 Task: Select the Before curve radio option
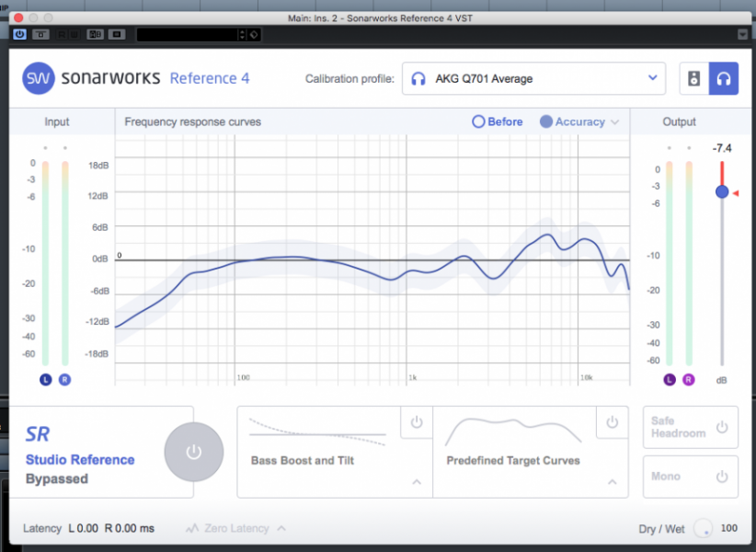click(497, 121)
